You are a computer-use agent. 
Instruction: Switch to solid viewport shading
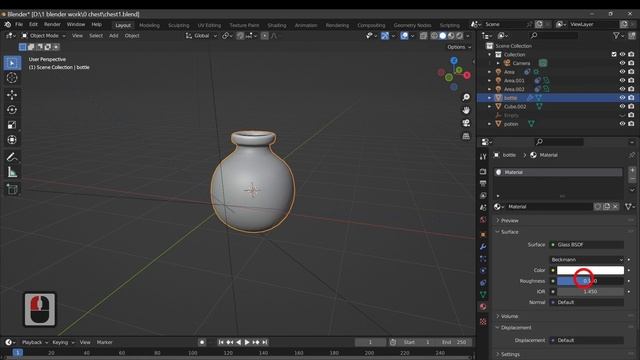coord(442,36)
